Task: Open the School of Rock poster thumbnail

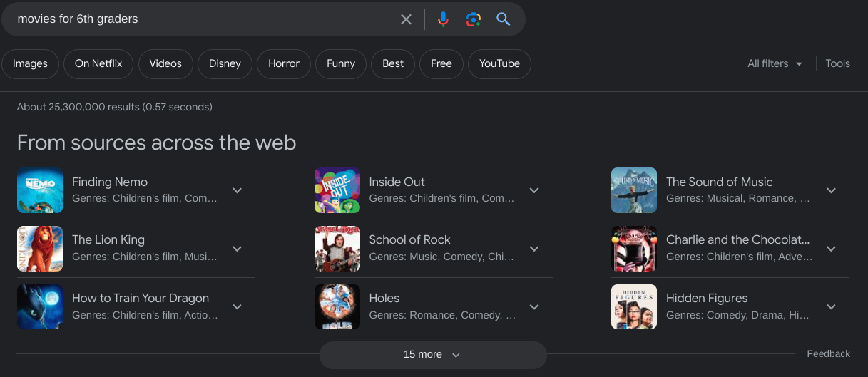Action: (337, 249)
